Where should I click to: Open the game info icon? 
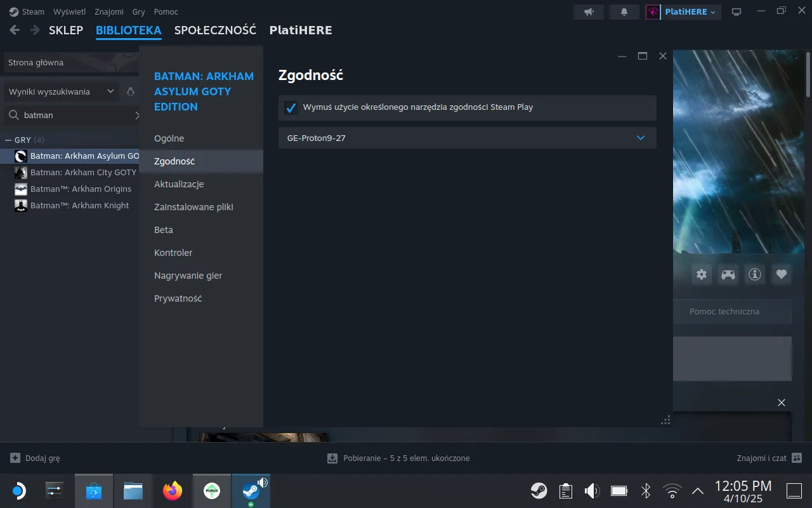pos(754,274)
